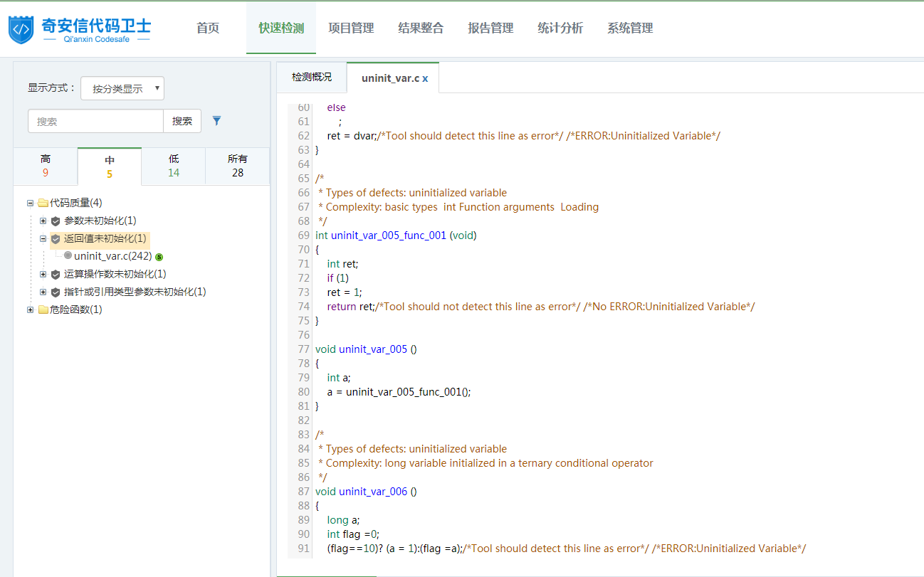The width and height of the screenshot is (924, 577).
Task: Close the uninit_var.c tab
Action: pyautogui.click(x=425, y=78)
